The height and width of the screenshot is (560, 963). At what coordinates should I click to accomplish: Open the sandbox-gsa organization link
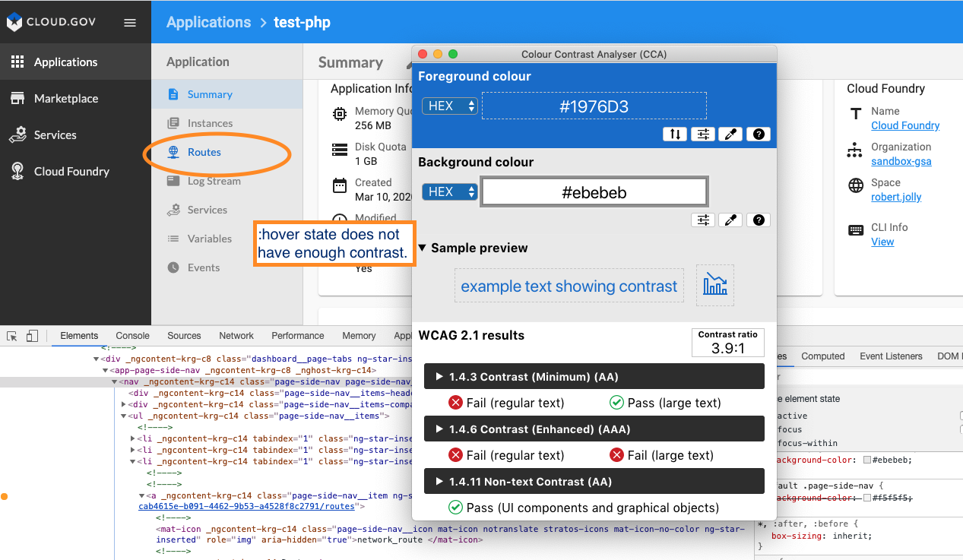click(901, 162)
